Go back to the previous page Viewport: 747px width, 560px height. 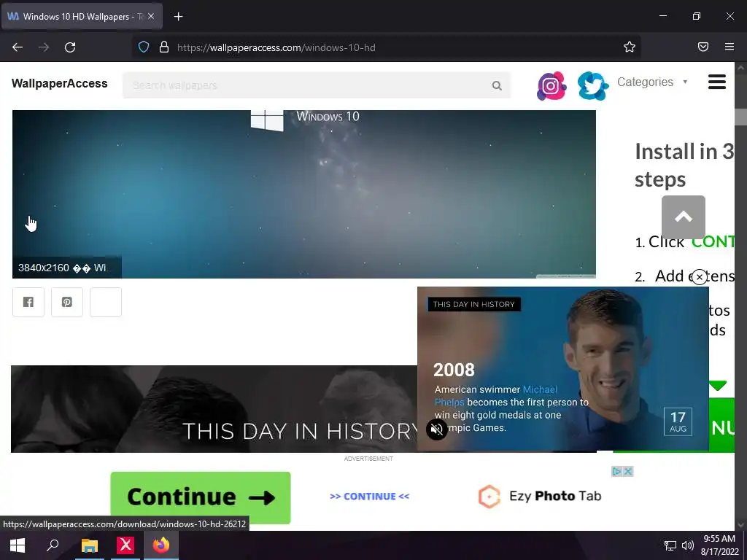pos(18,47)
